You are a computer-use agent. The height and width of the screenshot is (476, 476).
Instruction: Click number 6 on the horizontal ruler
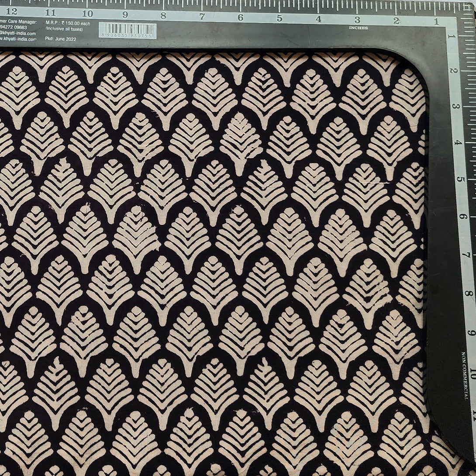[x=241, y=17]
